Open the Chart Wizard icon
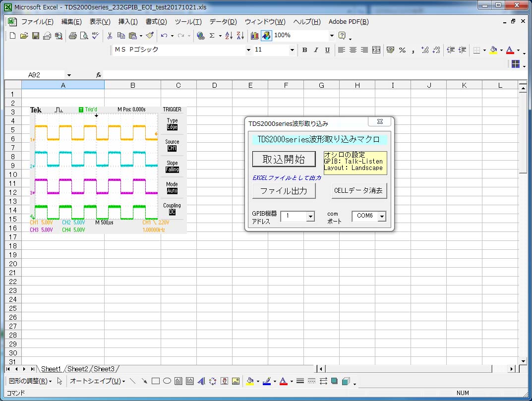The image size is (532, 401). click(254, 36)
